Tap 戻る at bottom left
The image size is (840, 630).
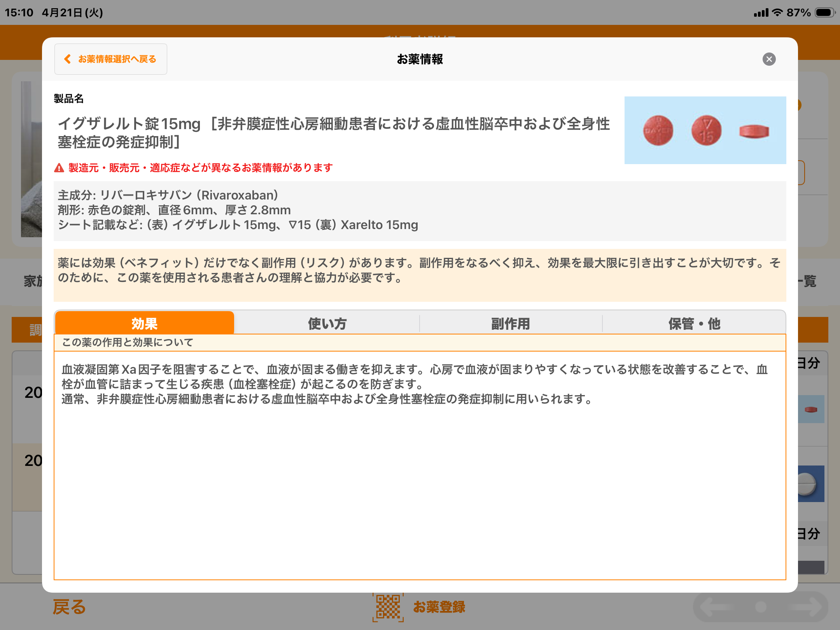(69, 607)
